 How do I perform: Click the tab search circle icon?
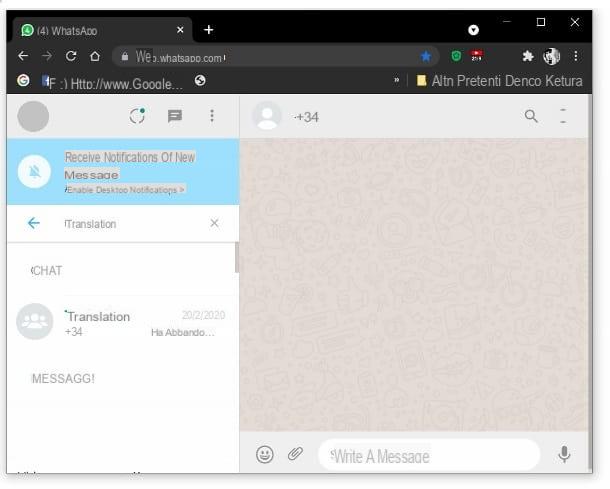(473, 30)
